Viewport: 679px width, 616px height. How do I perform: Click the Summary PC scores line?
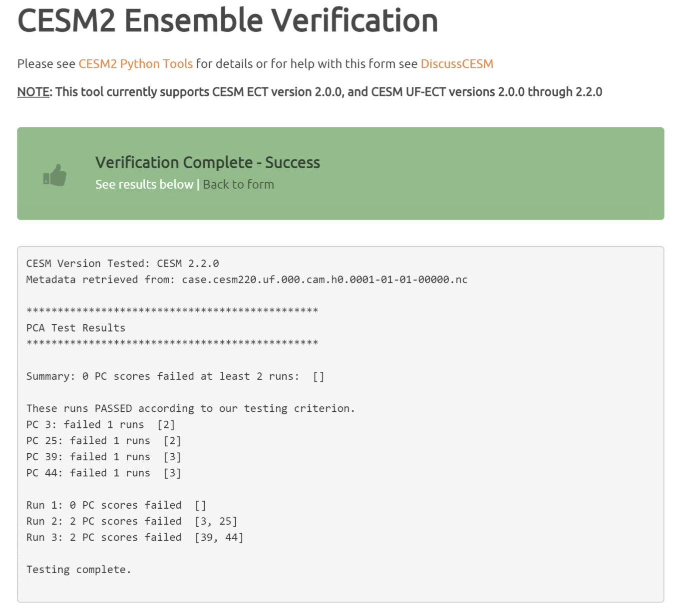tap(175, 376)
